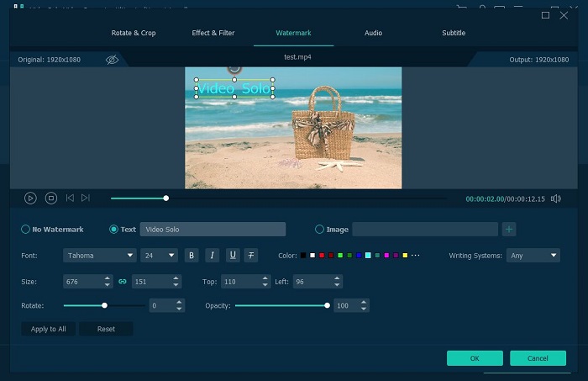The image size is (588, 381).
Task: Pick the bright green color swatch
Action: pyautogui.click(x=340, y=255)
